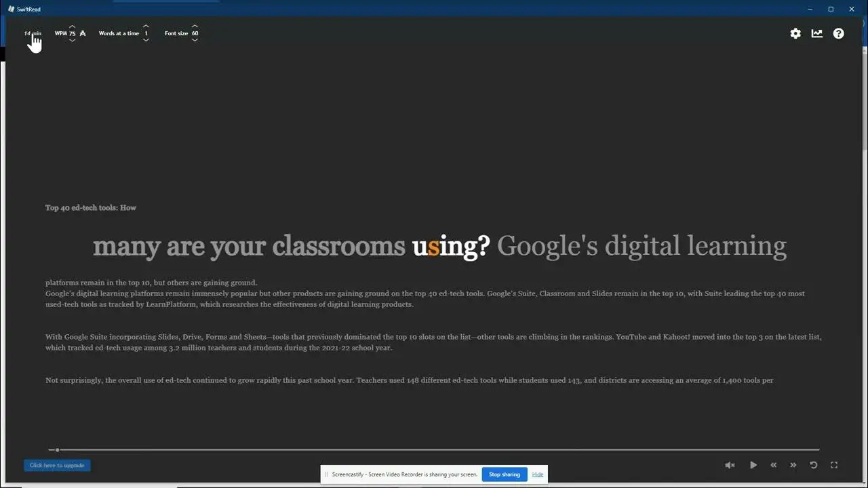Image resolution: width=868 pixels, height=488 pixels.
Task: Hide the Screencastify sharing bar
Action: [x=538, y=474]
